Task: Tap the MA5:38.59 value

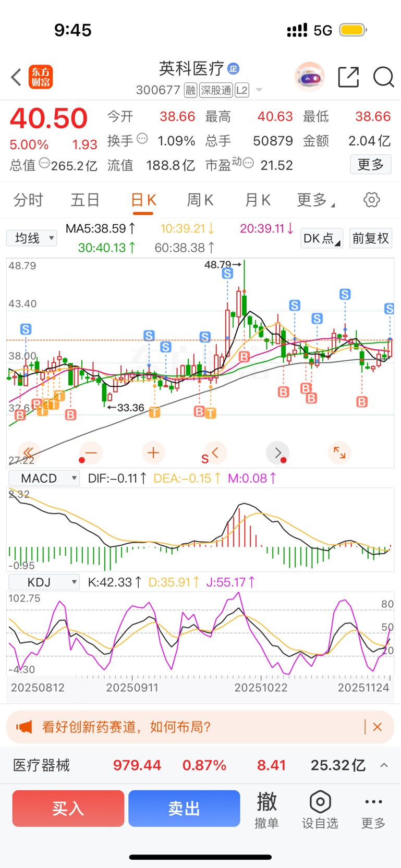Action: (101, 228)
